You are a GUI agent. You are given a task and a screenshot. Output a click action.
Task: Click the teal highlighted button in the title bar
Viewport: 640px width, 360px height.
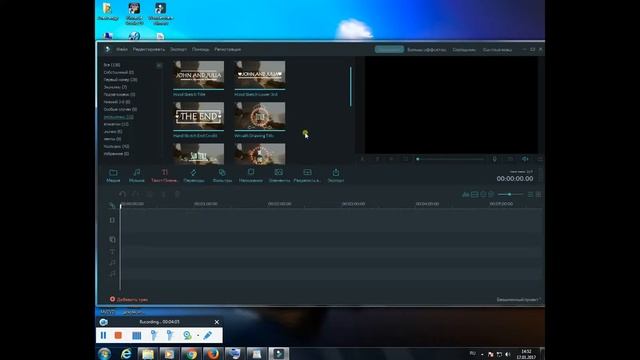point(389,49)
